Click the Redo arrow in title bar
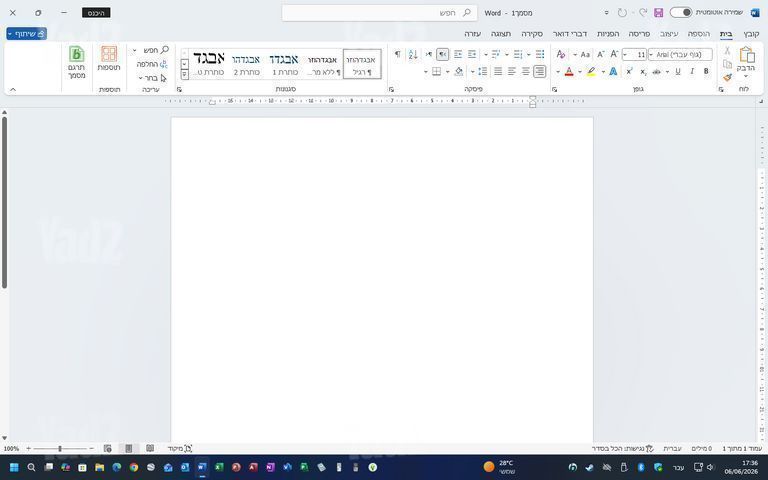Screen dimensions: 768x480 pyautogui.click(x=622, y=13)
